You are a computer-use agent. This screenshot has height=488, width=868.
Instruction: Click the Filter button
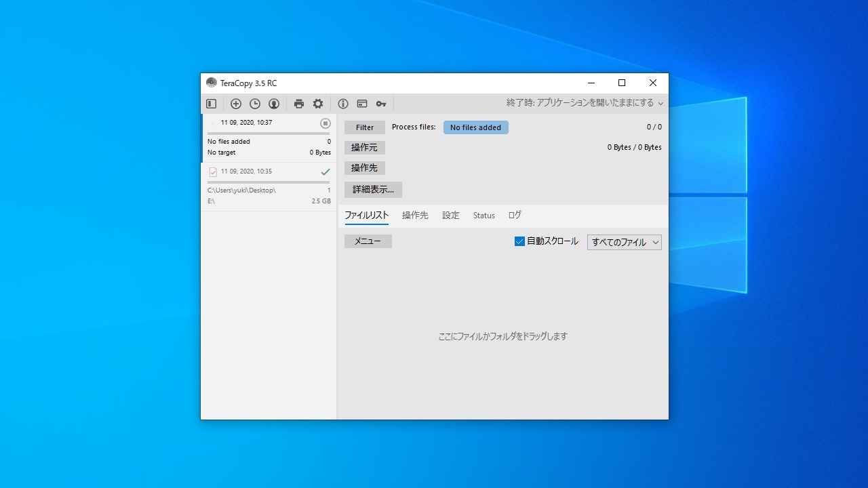[x=365, y=127]
